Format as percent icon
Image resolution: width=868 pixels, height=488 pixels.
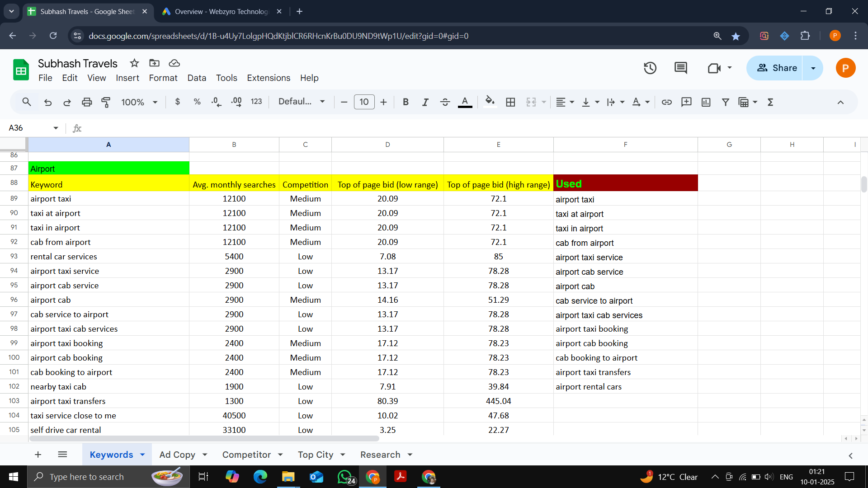pyautogui.click(x=197, y=102)
